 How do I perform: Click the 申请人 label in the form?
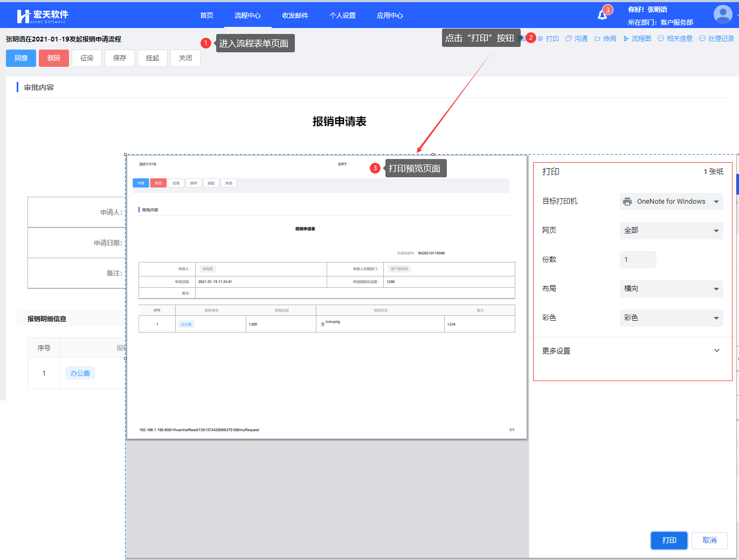tap(111, 212)
